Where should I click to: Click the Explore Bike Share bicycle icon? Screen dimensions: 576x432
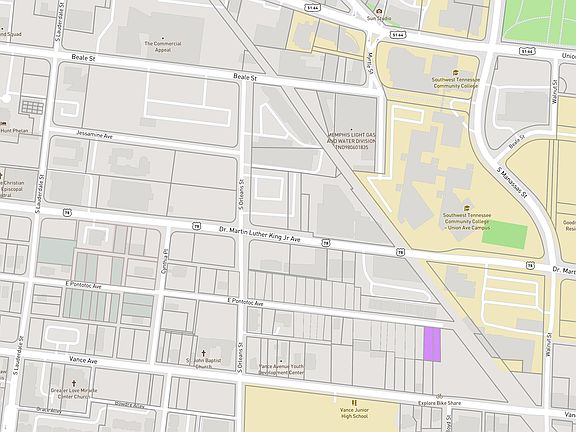pyautogui.click(x=439, y=397)
